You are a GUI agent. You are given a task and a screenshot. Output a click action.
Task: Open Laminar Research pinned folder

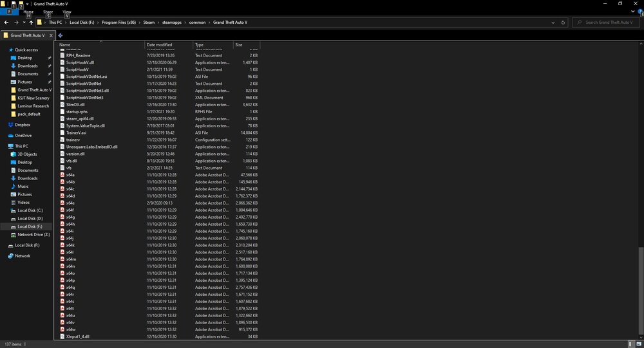(x=33, y=106)
